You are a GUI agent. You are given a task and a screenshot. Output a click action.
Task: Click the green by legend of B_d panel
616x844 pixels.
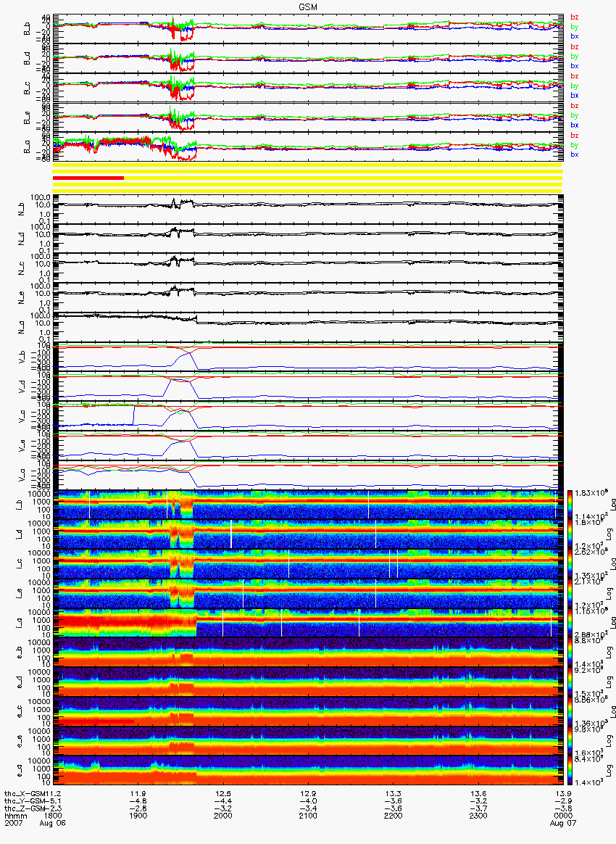click(x=575, y=56)
